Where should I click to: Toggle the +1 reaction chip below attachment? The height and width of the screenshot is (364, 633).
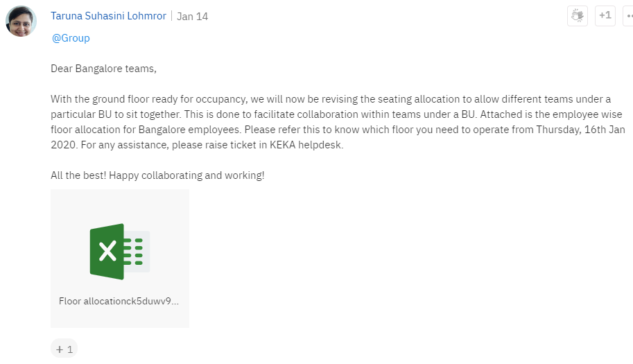coord(64,349)
